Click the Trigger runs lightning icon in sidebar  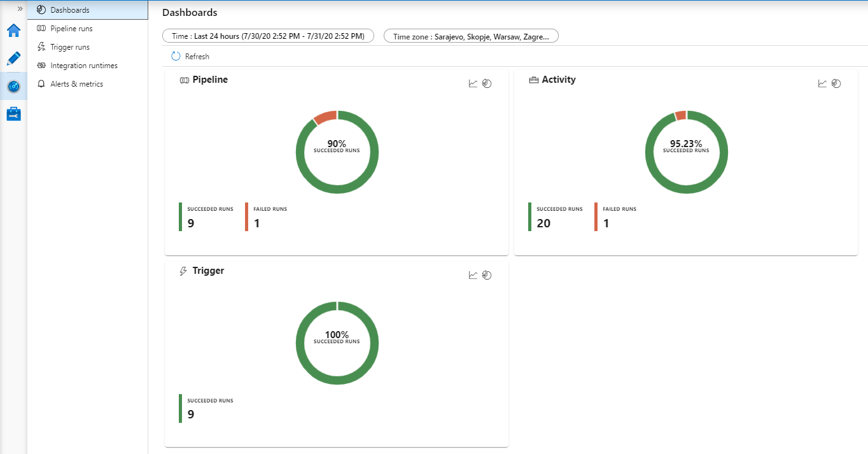tap(41, 47)
